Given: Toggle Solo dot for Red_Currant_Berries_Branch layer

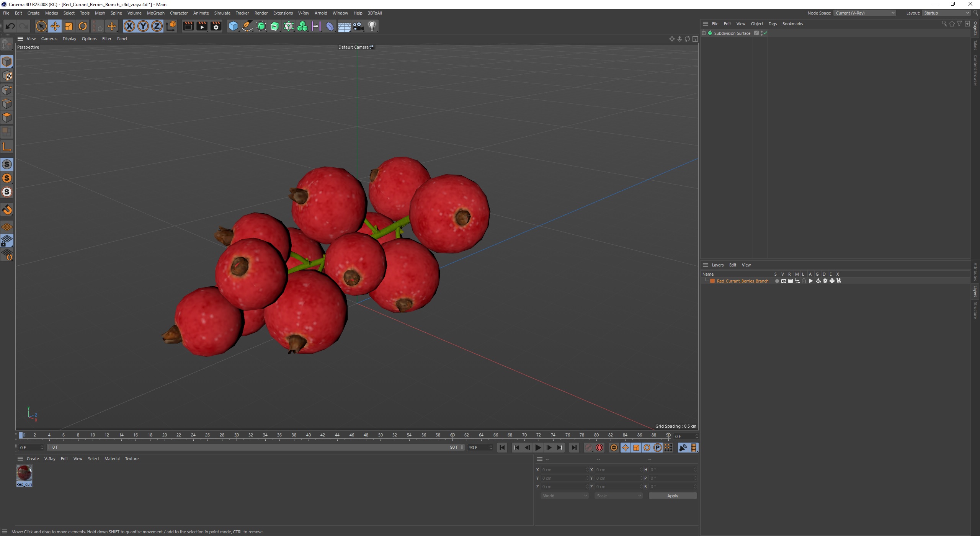Looking at the screenshot, I should [x=777, y=281].
